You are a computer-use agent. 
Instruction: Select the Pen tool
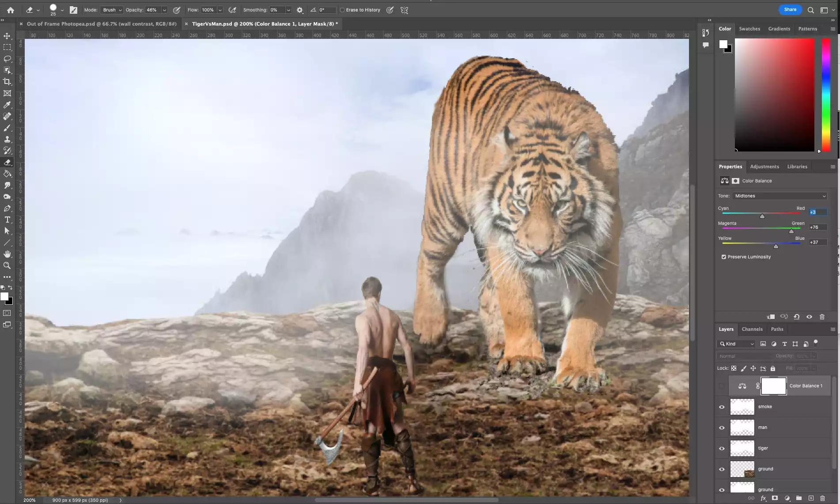tap(7, 208)
